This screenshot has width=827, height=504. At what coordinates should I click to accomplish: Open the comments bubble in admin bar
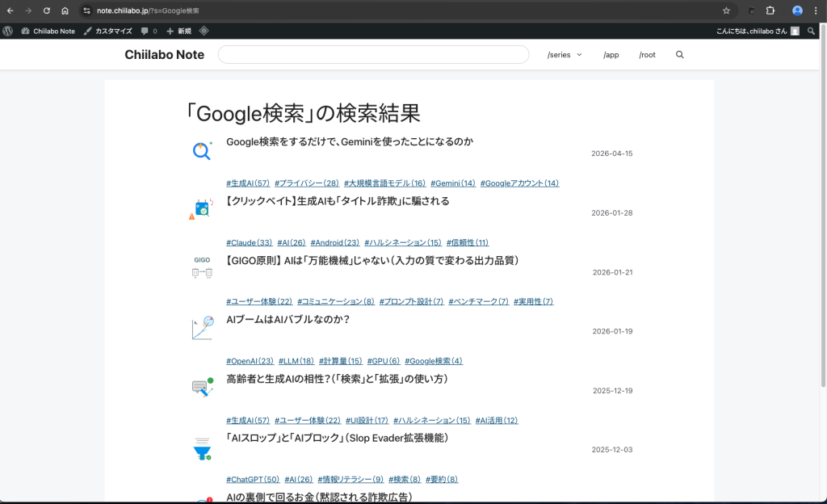point(149,31)
